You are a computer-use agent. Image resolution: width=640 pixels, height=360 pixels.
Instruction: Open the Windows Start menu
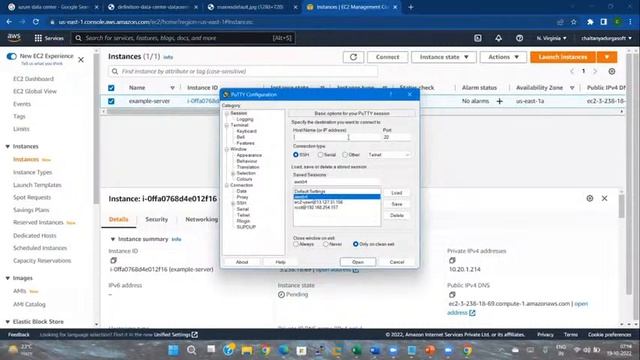(173, 350)
